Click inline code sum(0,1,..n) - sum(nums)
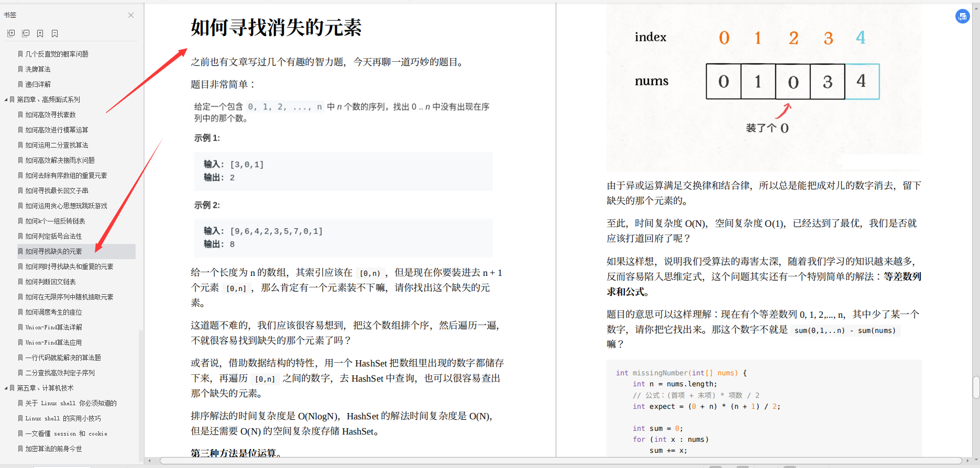Screen dimensions: 980x468 (x=845, y=330)
